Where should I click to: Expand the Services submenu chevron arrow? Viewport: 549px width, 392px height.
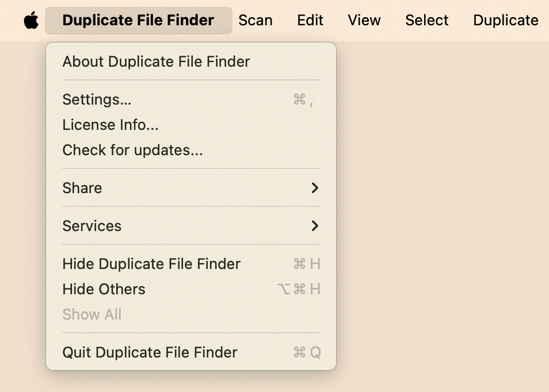click(314, 226)
